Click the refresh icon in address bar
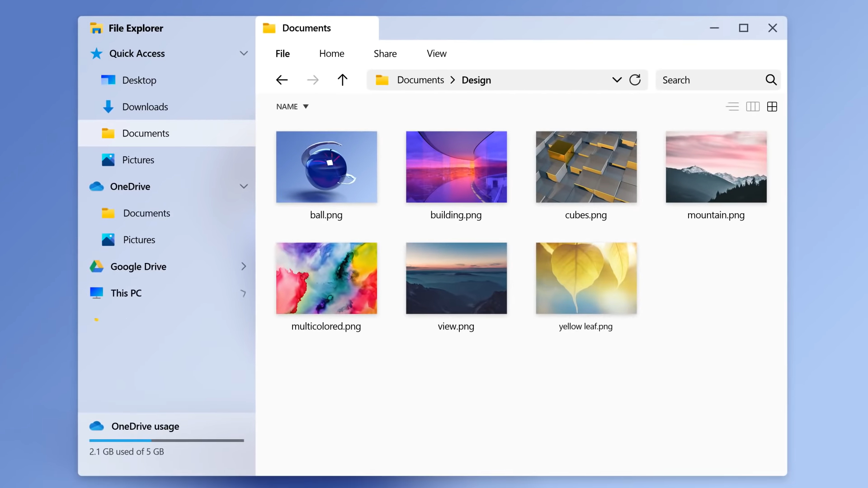The image size is (868, 488). coord(635,80)
